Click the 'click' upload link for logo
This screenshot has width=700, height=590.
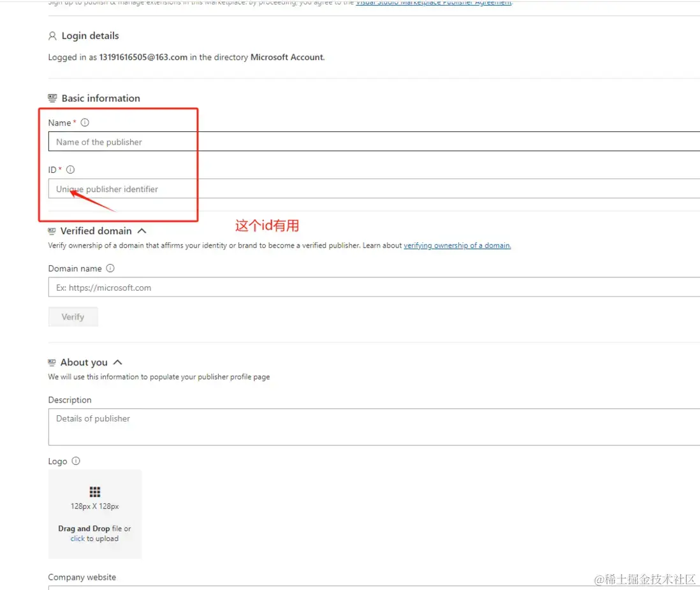point(77,538)
